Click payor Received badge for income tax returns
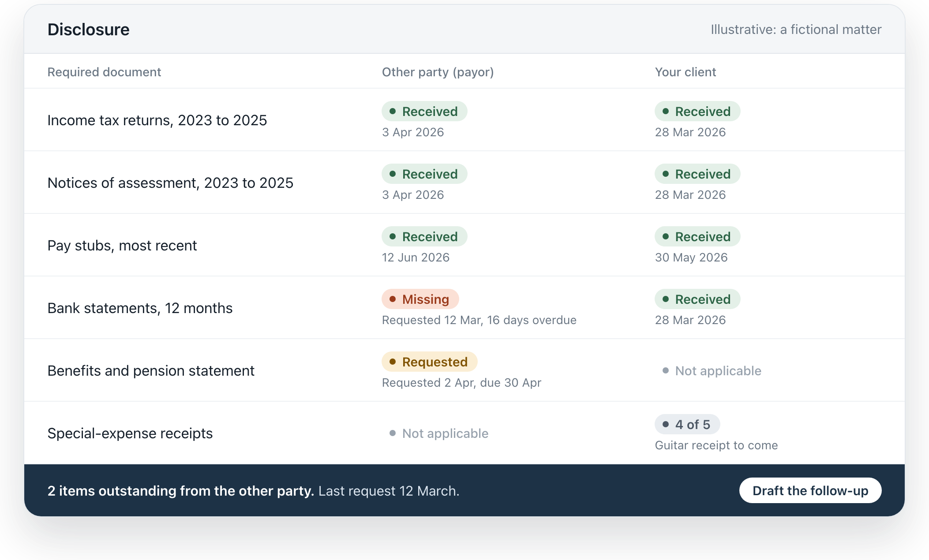The image size is (929, 560). [424, 111]
